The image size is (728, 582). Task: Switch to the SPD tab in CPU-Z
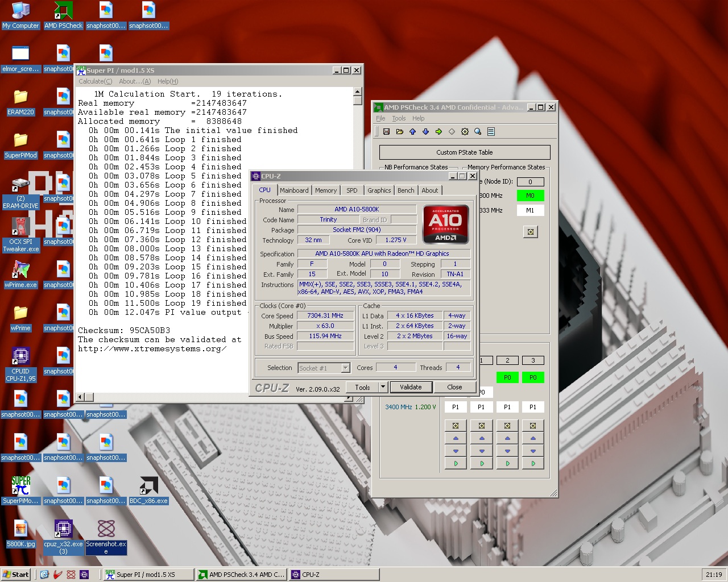pyautogui.click(x=352, y=190)
